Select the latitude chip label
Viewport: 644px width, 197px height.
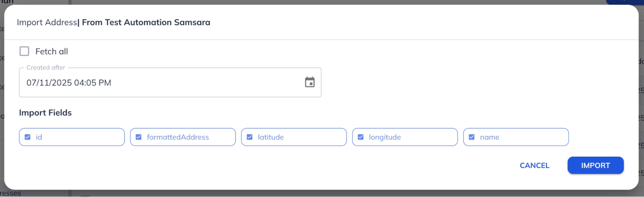(271, 137)
